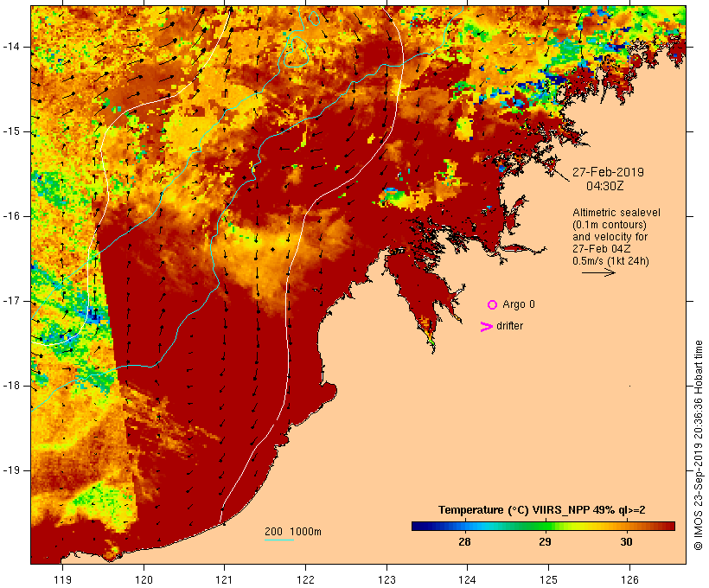Click the temperature color bar near 28
This screenshot has width=709, height=588.
click(x=464, y=526)
